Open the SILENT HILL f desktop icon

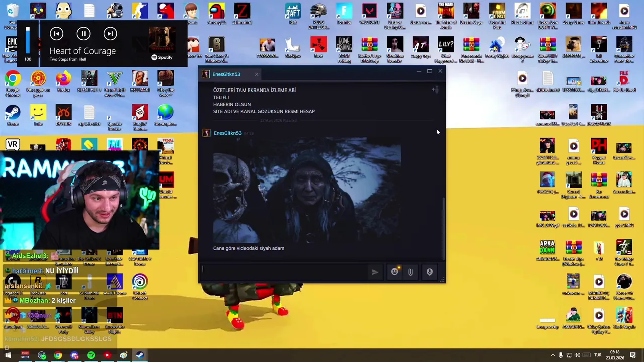89,82
